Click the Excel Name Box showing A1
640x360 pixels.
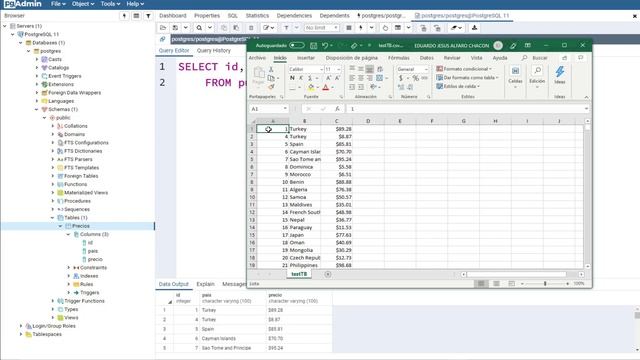268,109
